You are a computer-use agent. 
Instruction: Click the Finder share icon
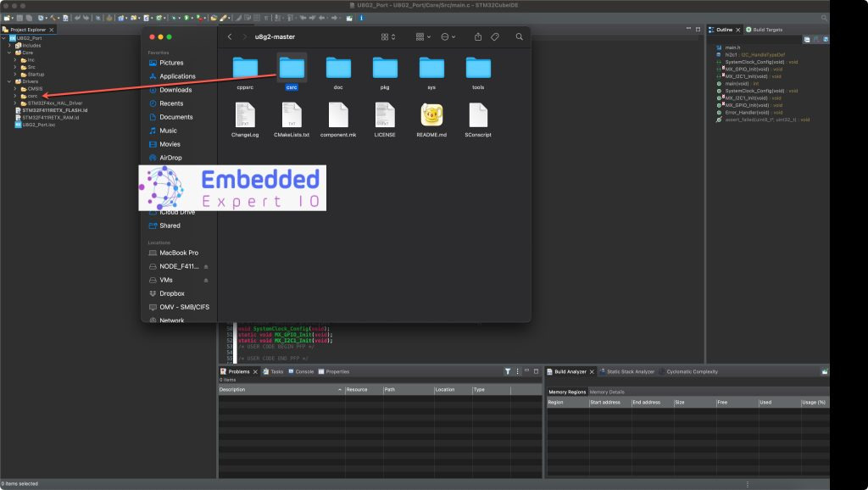click(478, 36)
